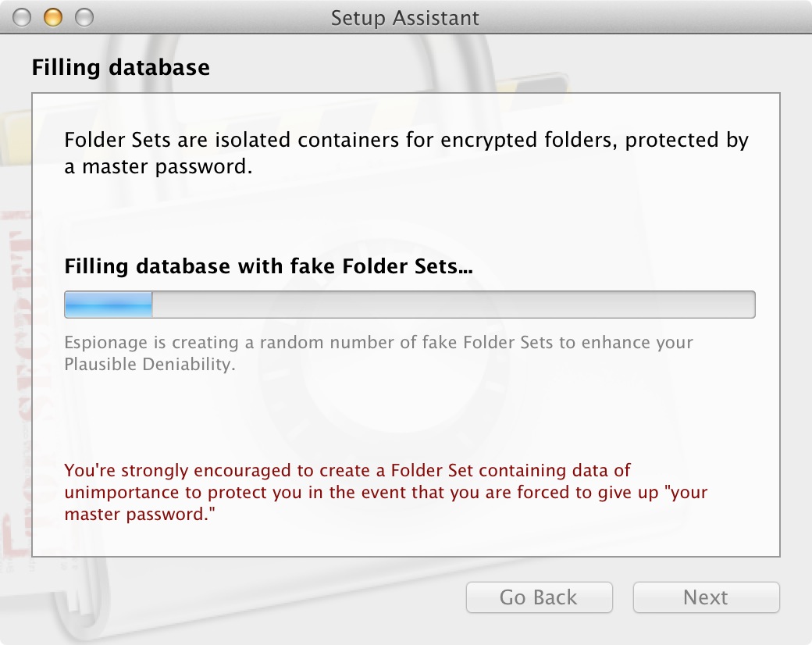Click the Filling database page heading
The width and height of the screenshot is (812, 645).
[x=121, y=67]
